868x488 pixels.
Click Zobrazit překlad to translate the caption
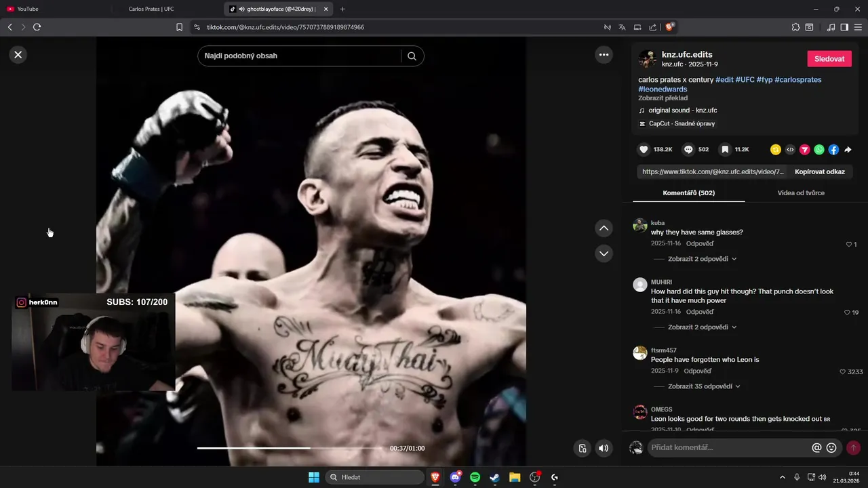[663, 98]
